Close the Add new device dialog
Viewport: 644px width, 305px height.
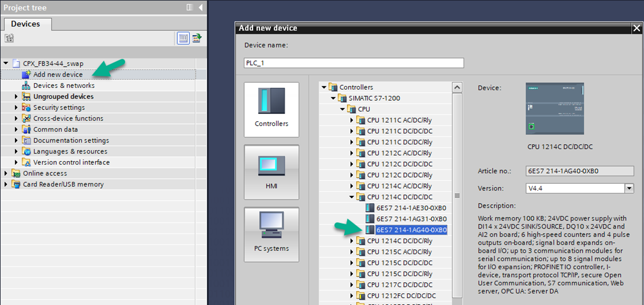(x=636, y=28)
